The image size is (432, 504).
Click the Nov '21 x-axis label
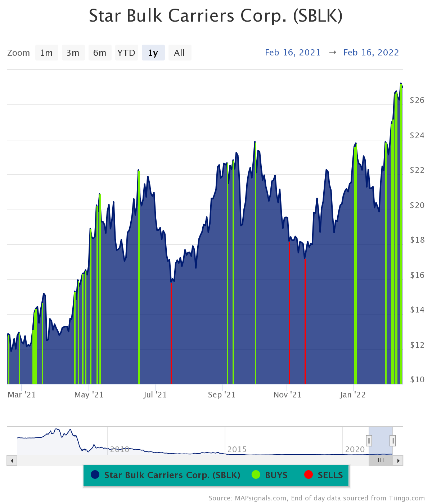coord(287,395)
